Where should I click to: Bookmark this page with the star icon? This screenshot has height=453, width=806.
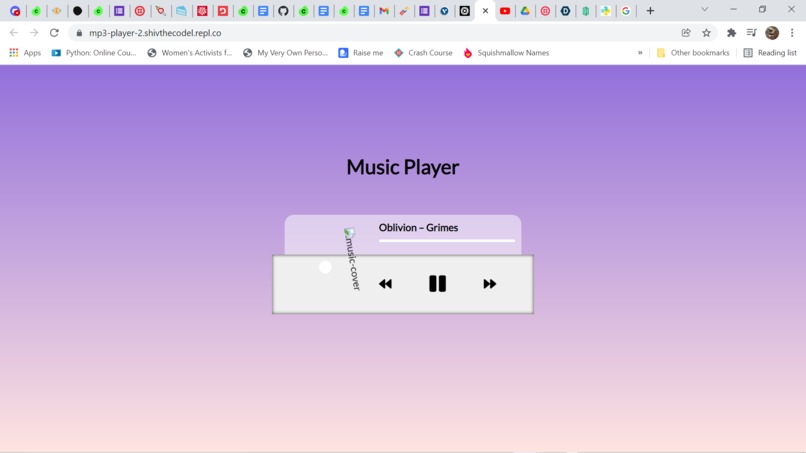706,32
